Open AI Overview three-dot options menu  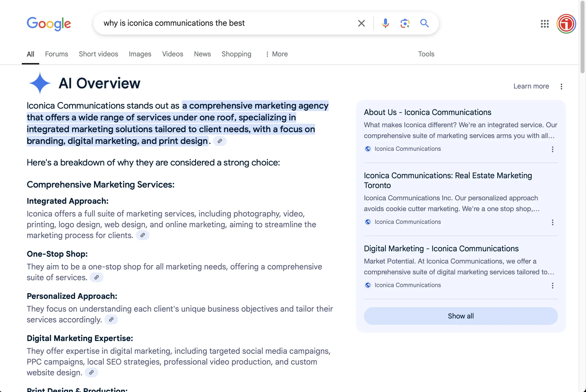561,87
